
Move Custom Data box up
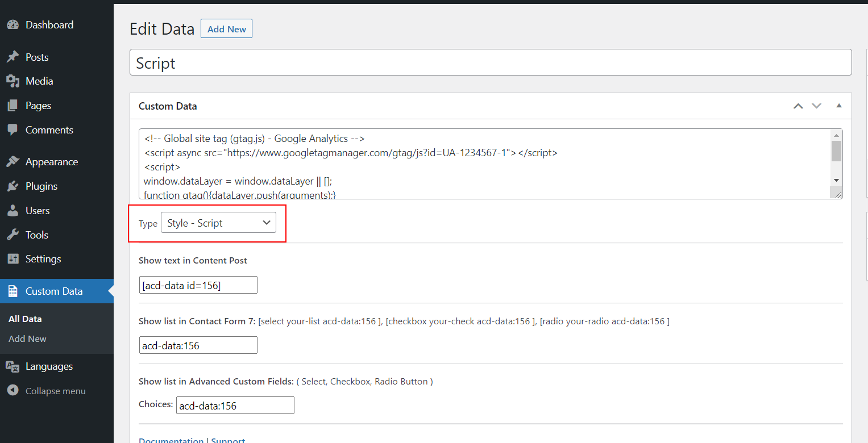pos(799,106)
